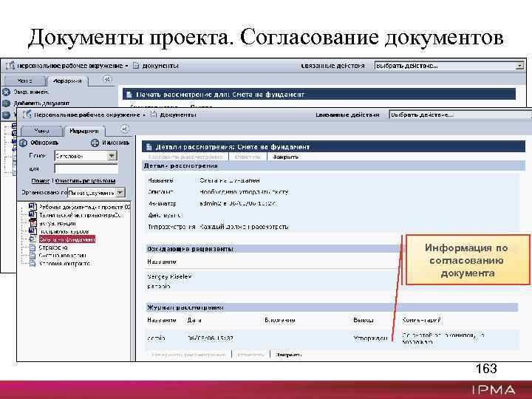This screenshot has width=532, height=399.
Task: Select Страхование tree item
Action: pos(53,248)
